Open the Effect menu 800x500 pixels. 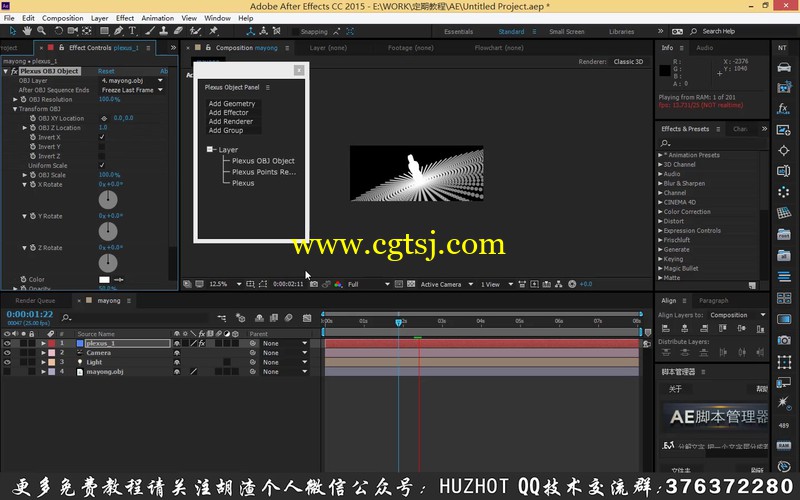click(125, 18)
